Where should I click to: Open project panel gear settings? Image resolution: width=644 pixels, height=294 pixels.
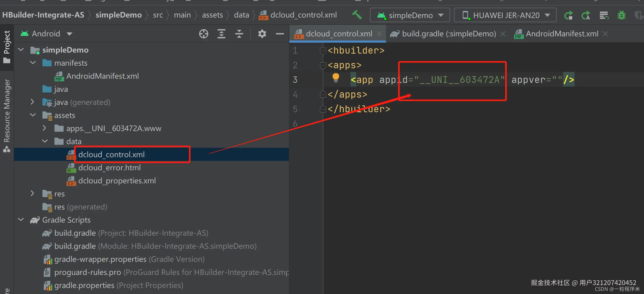pos(262,34)
